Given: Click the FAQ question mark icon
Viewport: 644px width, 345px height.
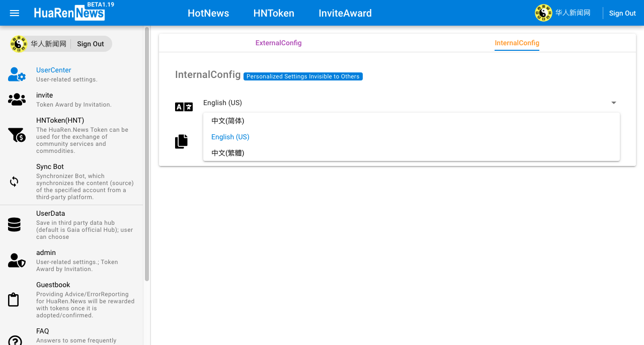Looking at the screenshot, I should coord(15,340).
